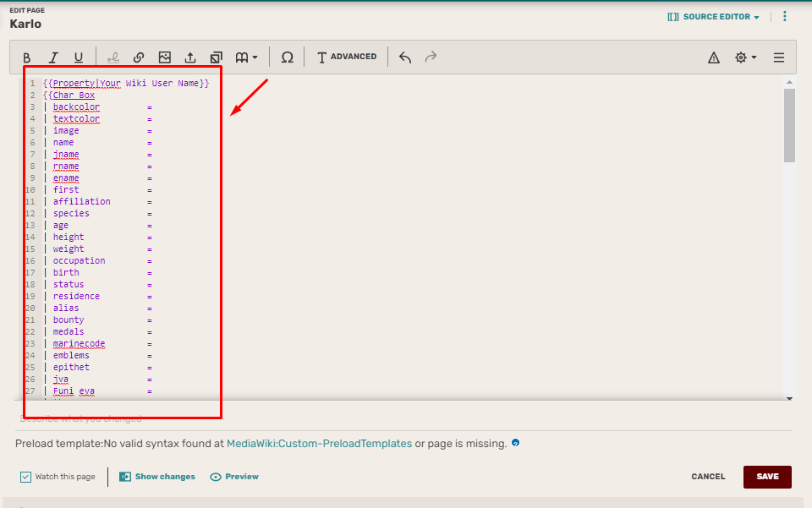This screenshot has width=812, height=508.
Task: Click the 'Funi eva' parameter text
Action: [74, 391]
